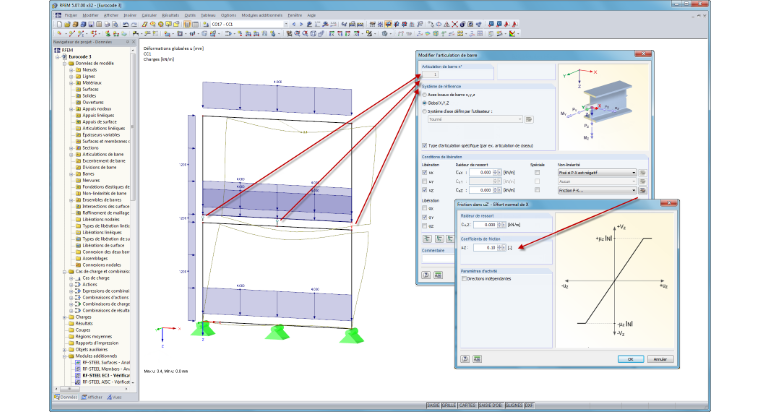This screenshot has height=412, width=760.
Task: Collapse the Données de modèle tree node
Action: (x=64, y=63)
